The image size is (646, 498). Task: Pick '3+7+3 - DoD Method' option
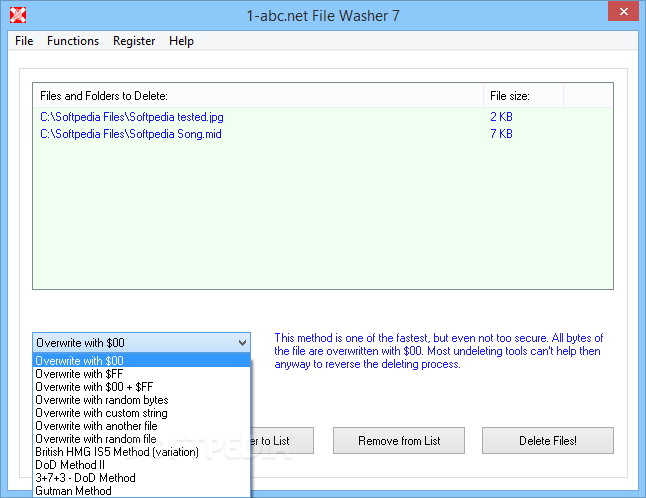point(141,478)
